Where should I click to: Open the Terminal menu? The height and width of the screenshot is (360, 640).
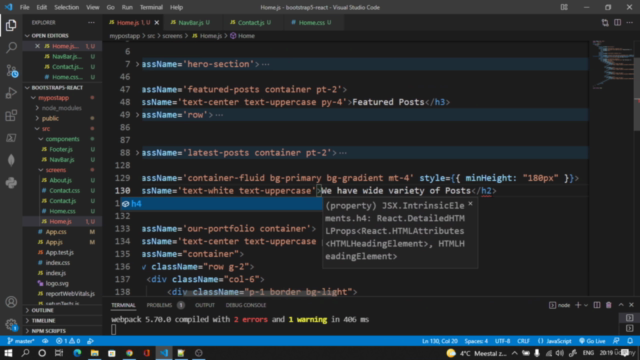[x=151, y=7]
